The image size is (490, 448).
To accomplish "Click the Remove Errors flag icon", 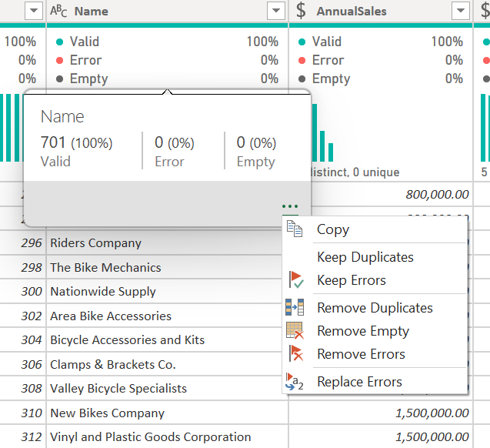I will [x=295, y=354].
